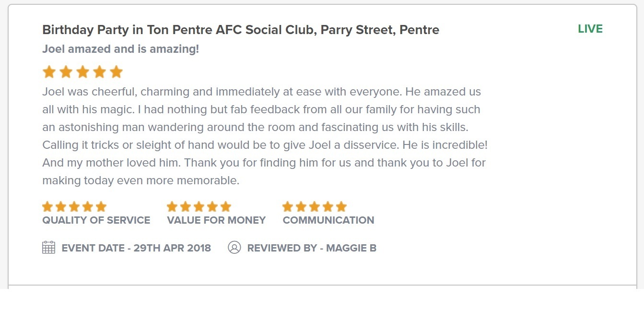Click the 'Joel amazed and is amazing!' heading
This screenshot has height=311, width=644.
point(120,49)
